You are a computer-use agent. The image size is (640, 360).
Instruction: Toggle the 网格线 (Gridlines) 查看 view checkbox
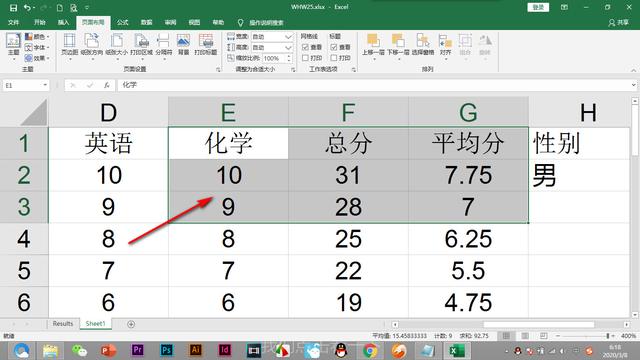[305, 47]
